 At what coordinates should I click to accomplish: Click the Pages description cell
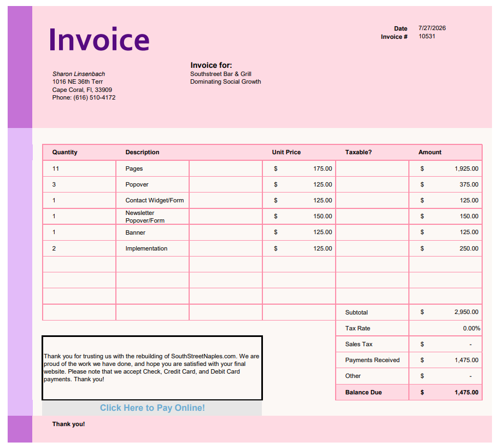[153, 168]
